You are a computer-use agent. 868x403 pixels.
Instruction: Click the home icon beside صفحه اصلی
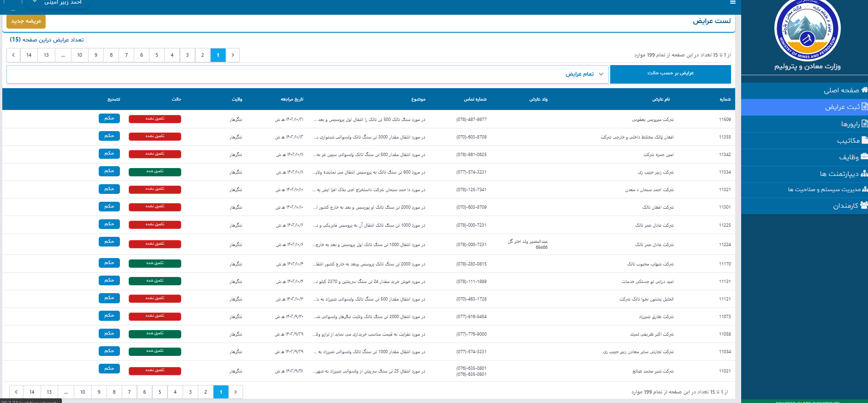(x=864, y=90)
